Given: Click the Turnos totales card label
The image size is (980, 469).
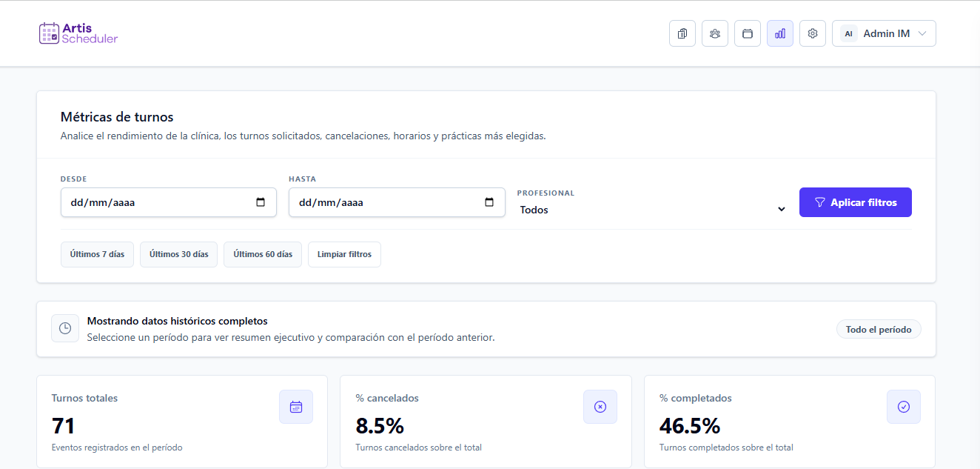Looking at the screenshot, I should point(84,398).
